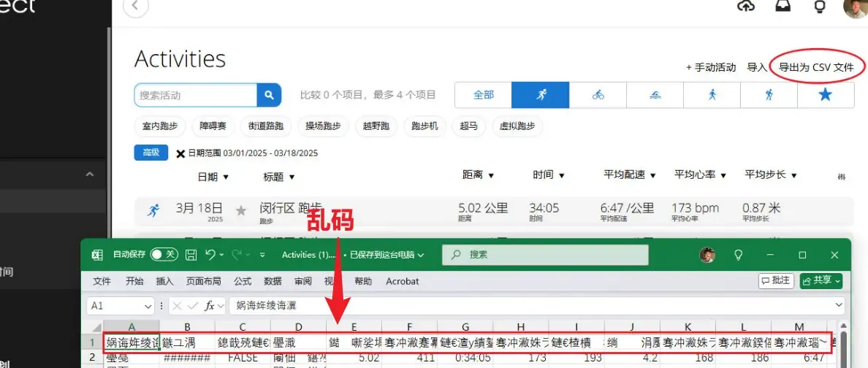
Task: Click Excel 批注 comments button
Action: click(777, 280)
